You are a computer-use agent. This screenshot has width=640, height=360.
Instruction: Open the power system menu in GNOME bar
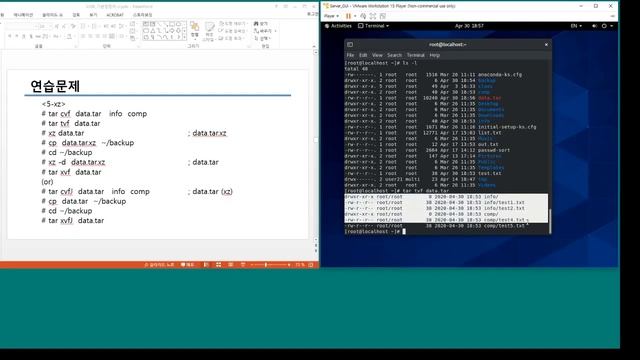click(607, 26)
